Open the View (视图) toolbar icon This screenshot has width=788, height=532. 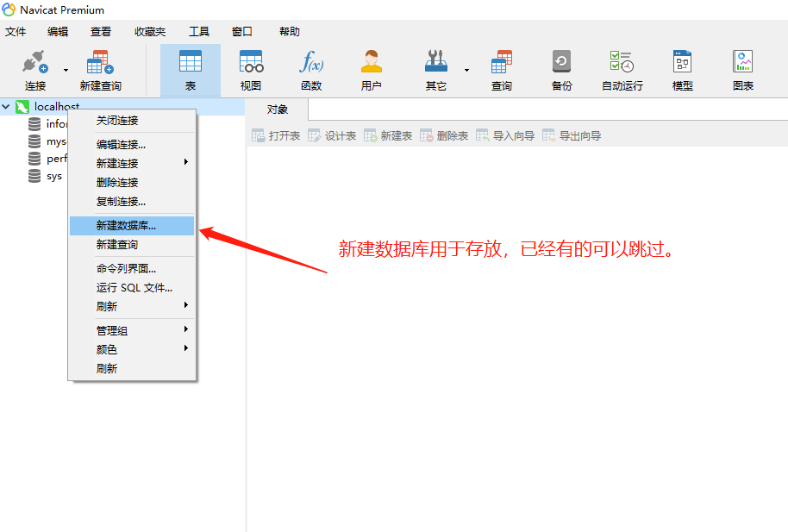click(251, 63)
